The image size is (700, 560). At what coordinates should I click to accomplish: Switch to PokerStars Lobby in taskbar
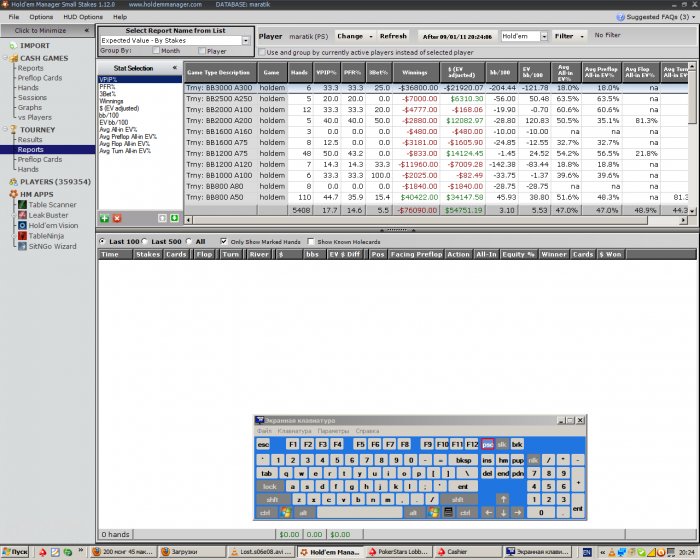tap(398, 552)
